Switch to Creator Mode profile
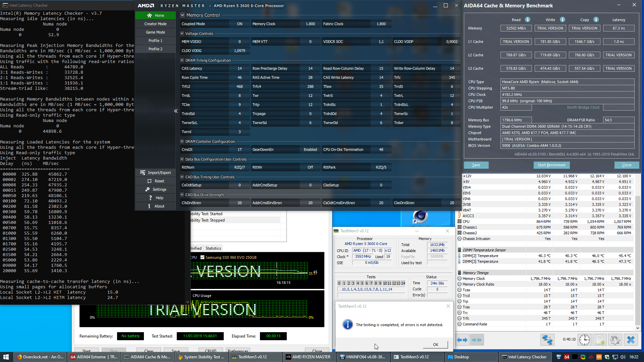Viewport: 644px width, 362px height. click(155, 24)
